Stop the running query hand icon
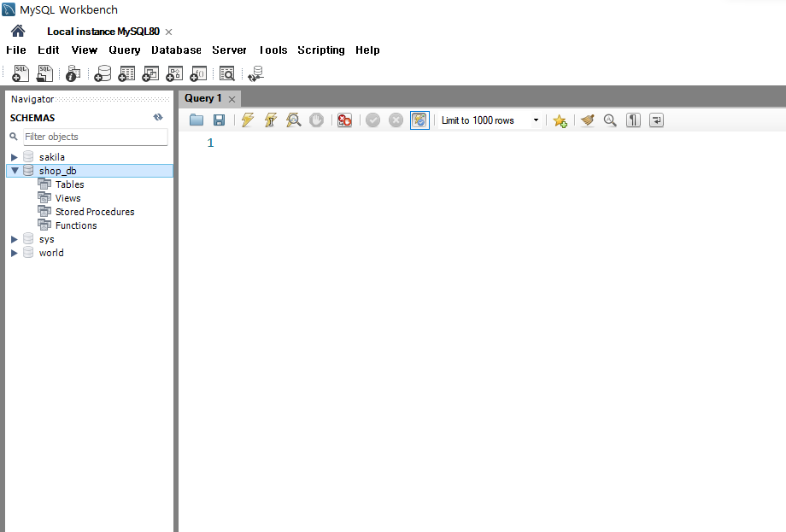Image resolution: width=786 pixels, height=532 pixels. click(316, 120)
